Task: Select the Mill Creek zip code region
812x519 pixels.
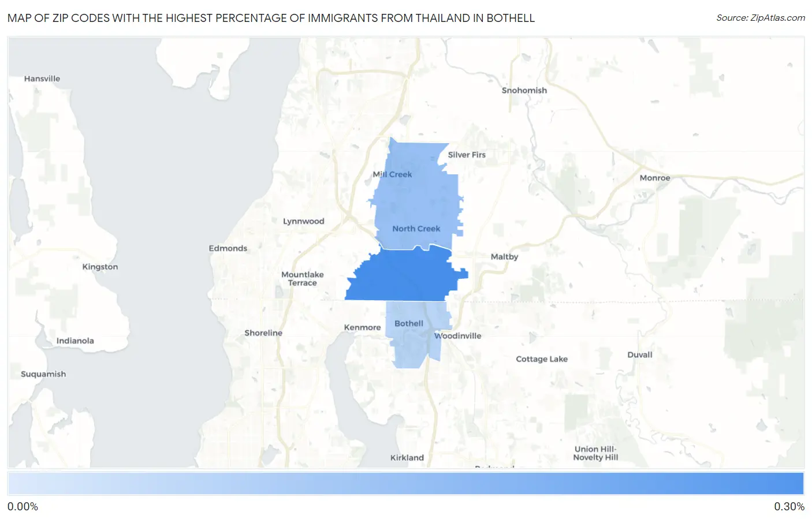Action: tap(416, 193)
